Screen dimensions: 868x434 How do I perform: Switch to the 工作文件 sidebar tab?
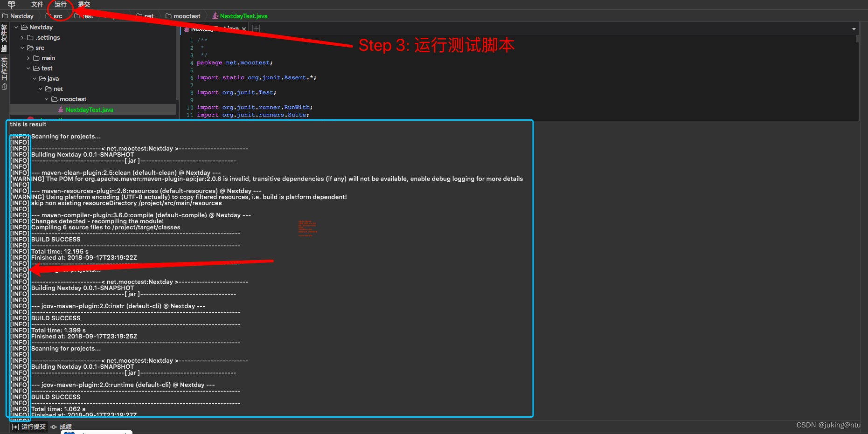point(4,73)
